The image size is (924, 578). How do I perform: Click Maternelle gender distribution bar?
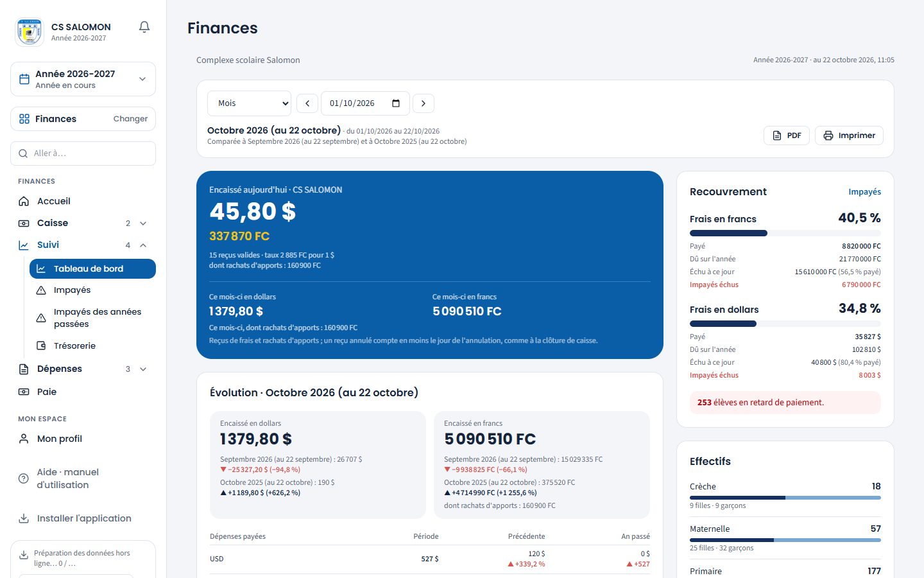(x=785, y=540)
